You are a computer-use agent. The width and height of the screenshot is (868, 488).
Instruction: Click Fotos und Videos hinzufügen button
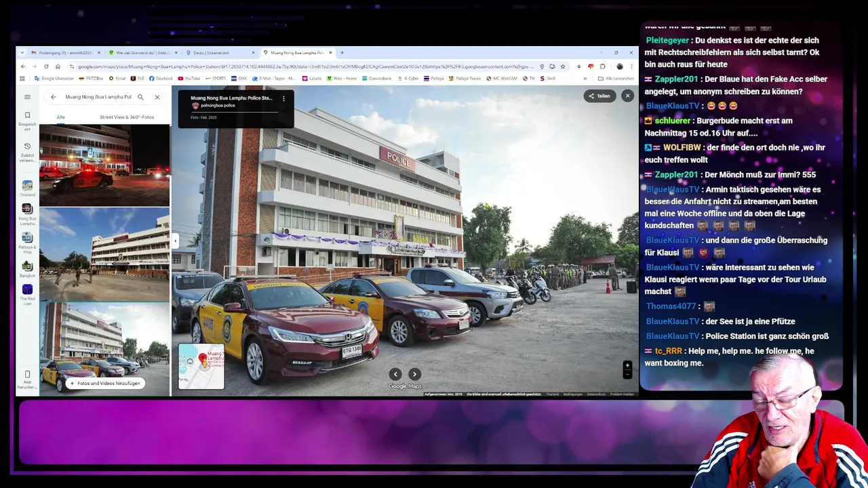[x=104, y=383]
